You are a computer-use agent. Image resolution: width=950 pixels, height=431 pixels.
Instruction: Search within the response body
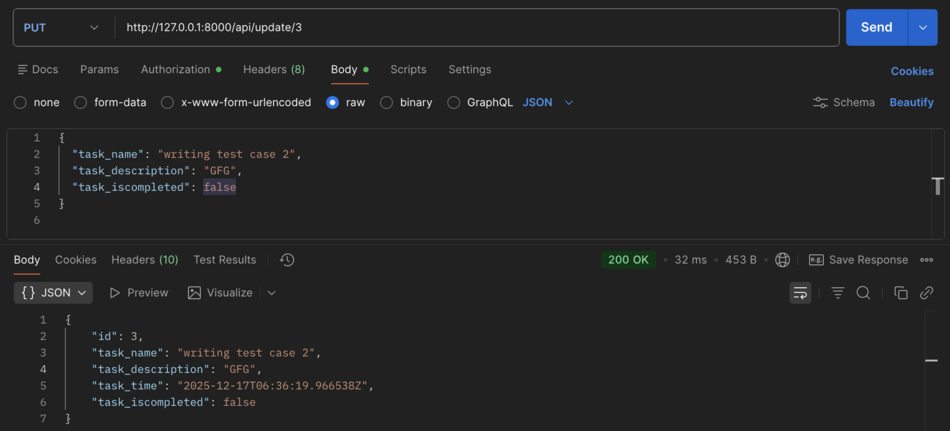click(x=863, y=293)
